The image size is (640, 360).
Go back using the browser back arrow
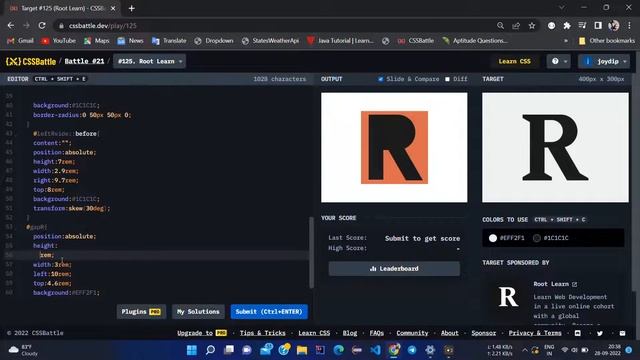click(11, 26)
